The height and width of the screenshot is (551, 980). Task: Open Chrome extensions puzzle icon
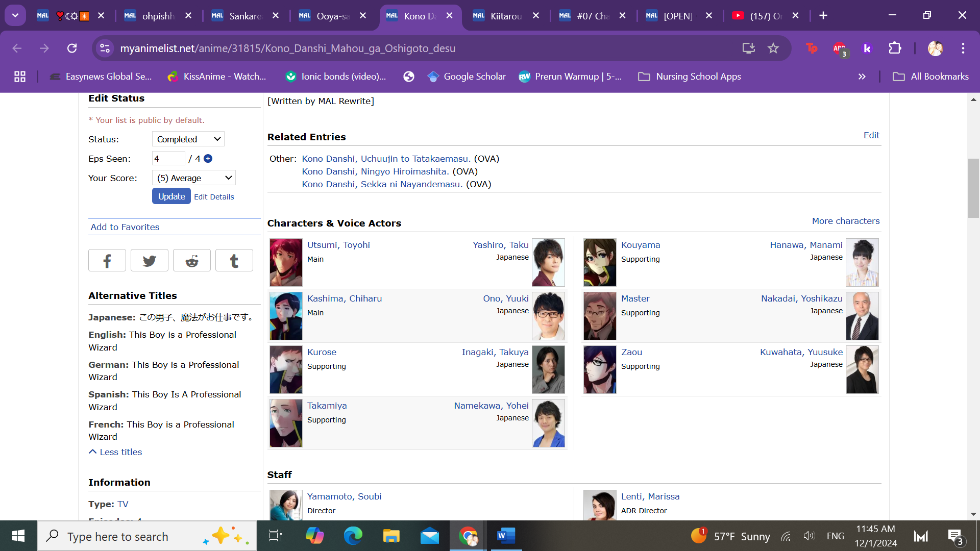click(895, 48)
